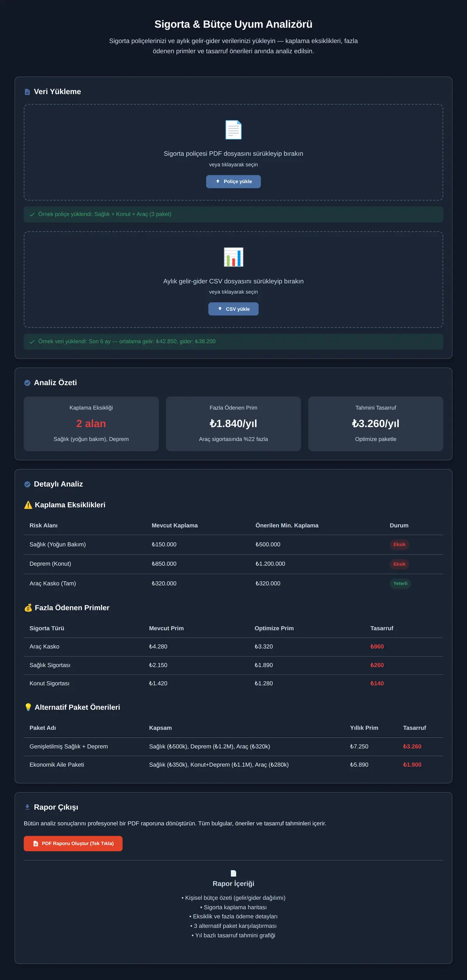Select the Araç Kasko premium row label
Screen dimensions: 467x980
[x=44, y=647]
